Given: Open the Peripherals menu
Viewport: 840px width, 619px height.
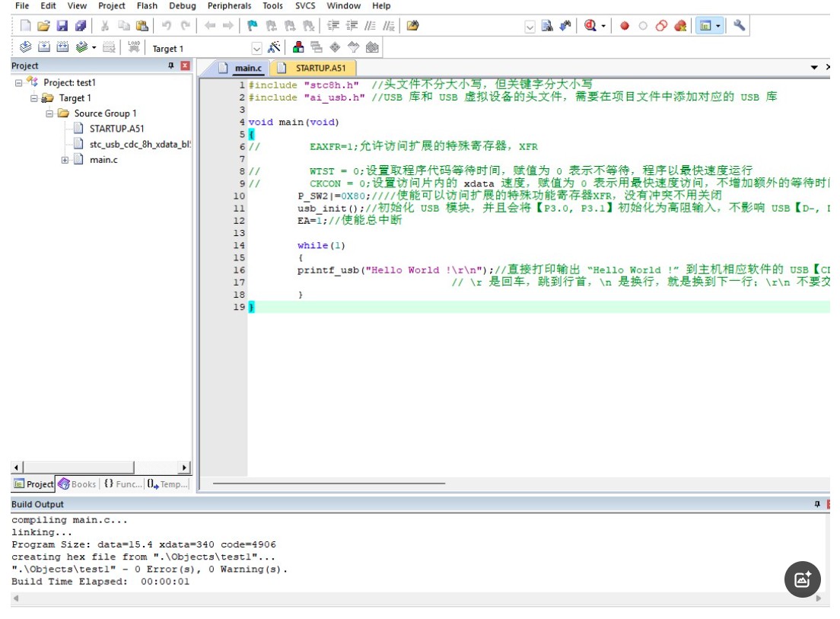Looking at the screenshot, I should (x=229, y=6).
